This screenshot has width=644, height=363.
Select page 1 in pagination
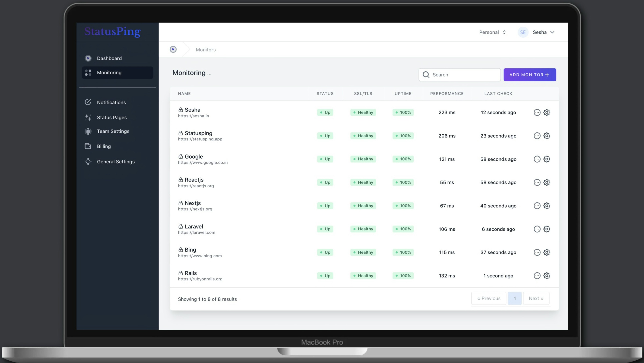pos(515,298)
